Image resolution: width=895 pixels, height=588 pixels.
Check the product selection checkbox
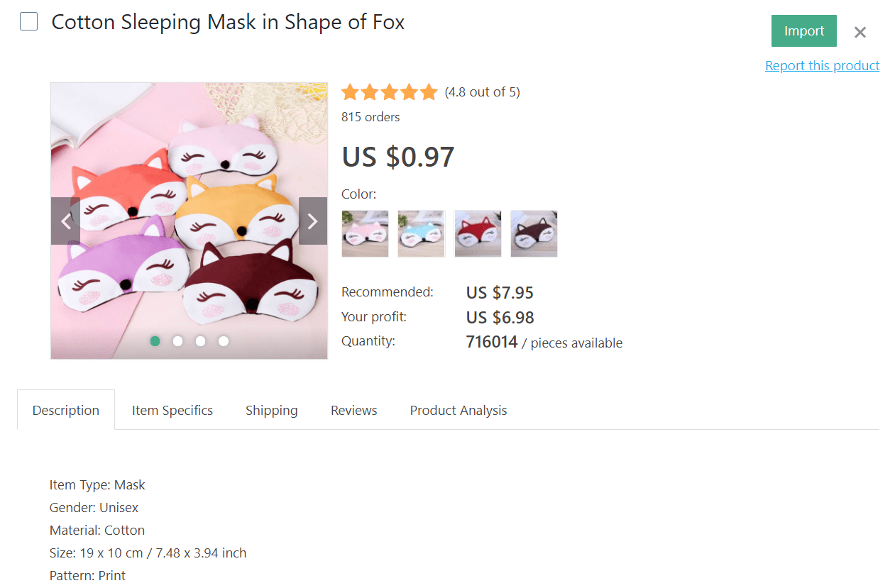coord(28,21)
